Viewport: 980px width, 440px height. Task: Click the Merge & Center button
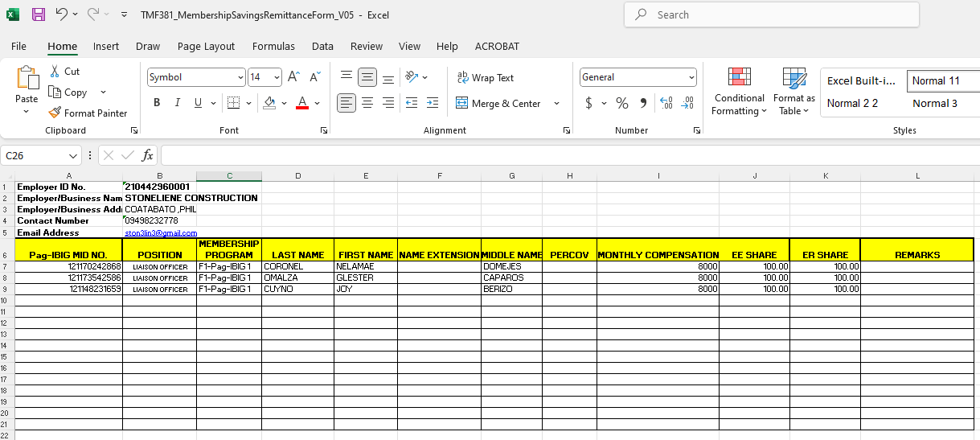(498, 103)
